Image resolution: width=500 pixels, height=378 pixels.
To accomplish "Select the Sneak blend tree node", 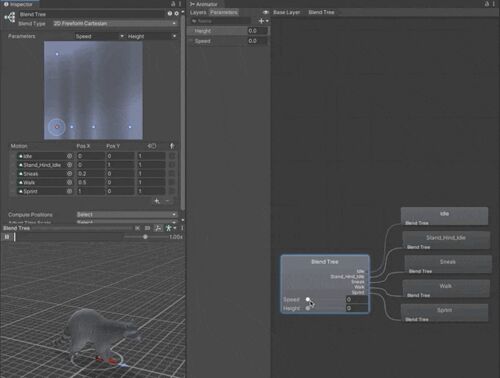I will 448,264.
